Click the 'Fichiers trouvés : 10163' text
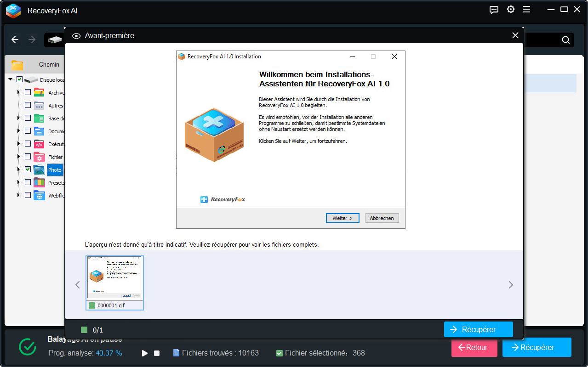588x367 pixels. [x=220, y=353]
